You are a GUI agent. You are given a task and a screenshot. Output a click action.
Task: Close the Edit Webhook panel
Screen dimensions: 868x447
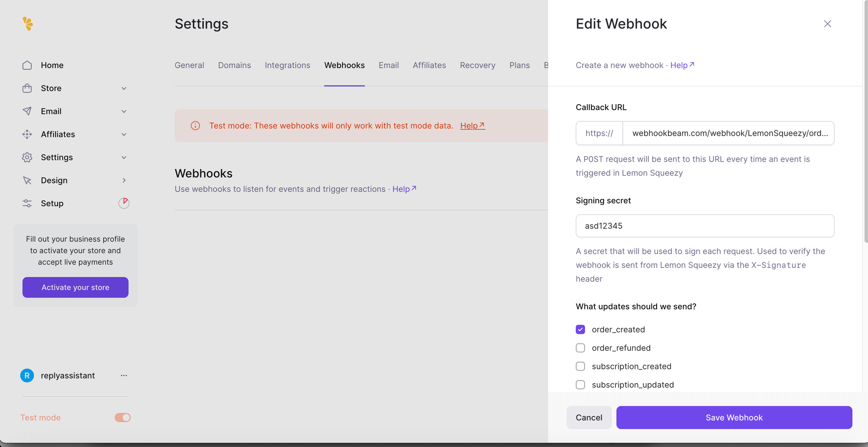(827, 24)
